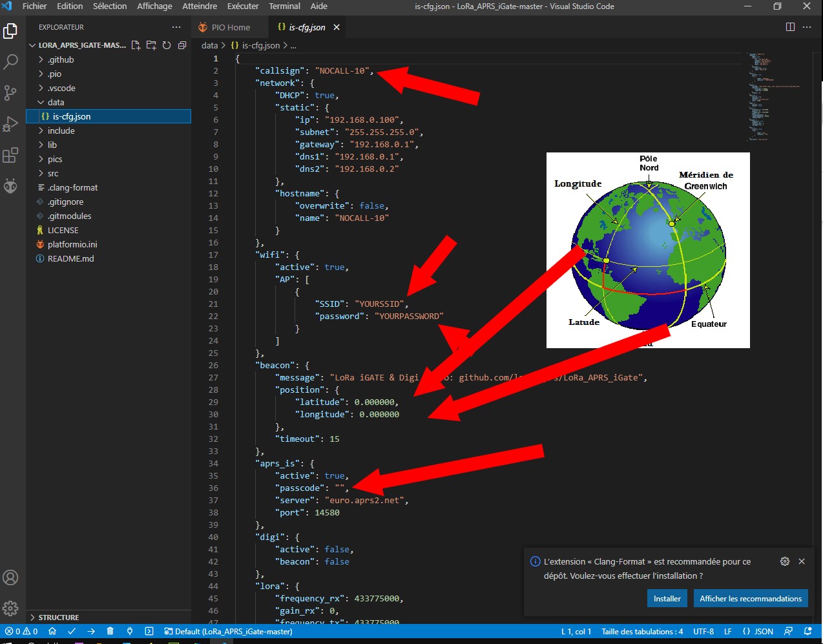Split the editor to the right
Screen dimensions: 823x644
(x=790, y=27)
